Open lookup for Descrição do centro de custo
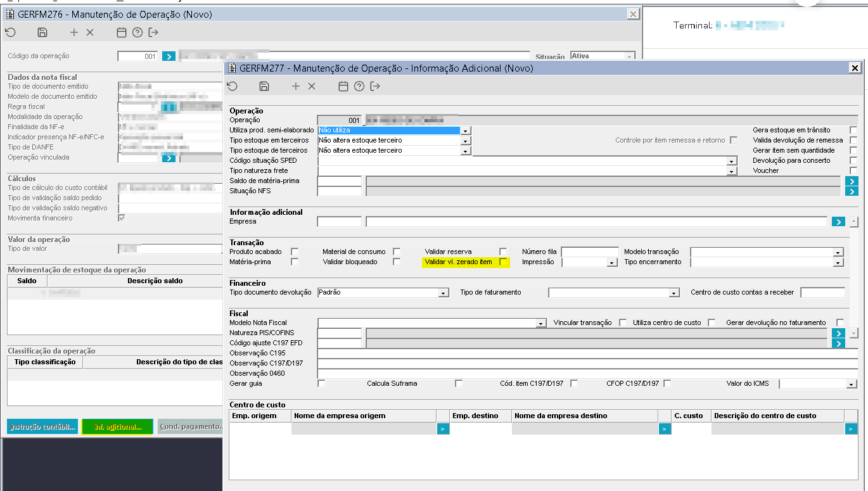Viewport: 868px width, 491px height. point(851,429)
